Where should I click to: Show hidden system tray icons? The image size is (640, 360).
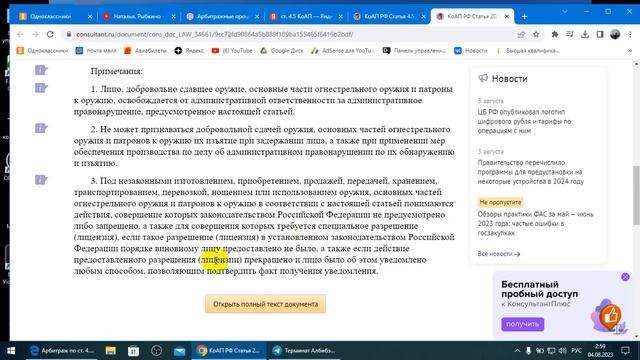pos(517,351)
